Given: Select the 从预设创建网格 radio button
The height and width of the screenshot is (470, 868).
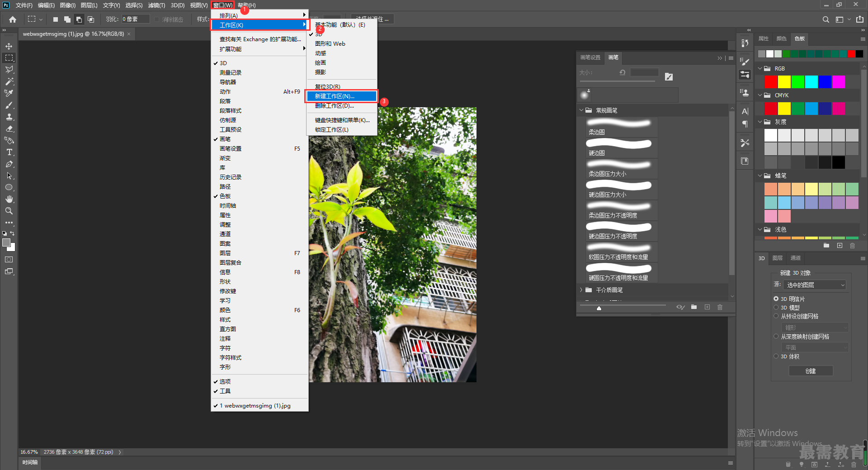Looking at the screenshot, I should point(776,316).
